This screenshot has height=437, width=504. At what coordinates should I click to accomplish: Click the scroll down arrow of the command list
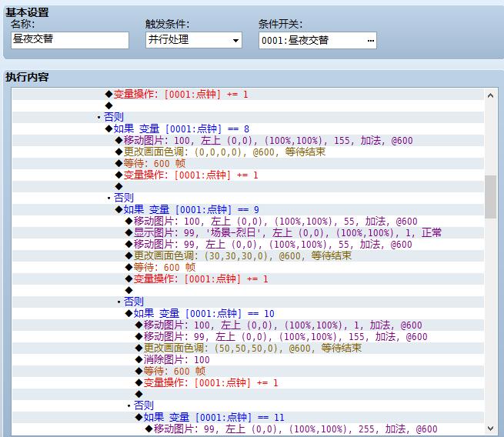pyautogui.click(x=490, y=429)
